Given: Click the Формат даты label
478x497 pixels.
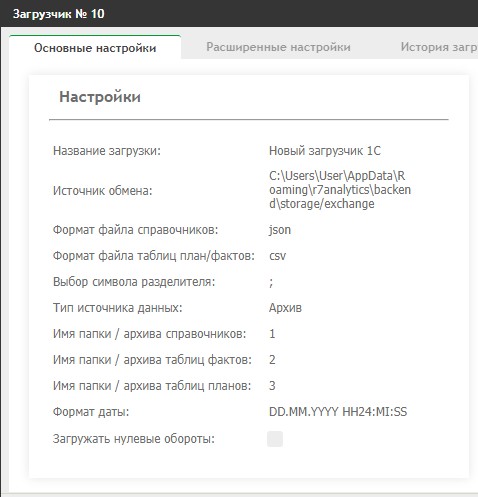Looking at the screenshot, I should 91,412.
